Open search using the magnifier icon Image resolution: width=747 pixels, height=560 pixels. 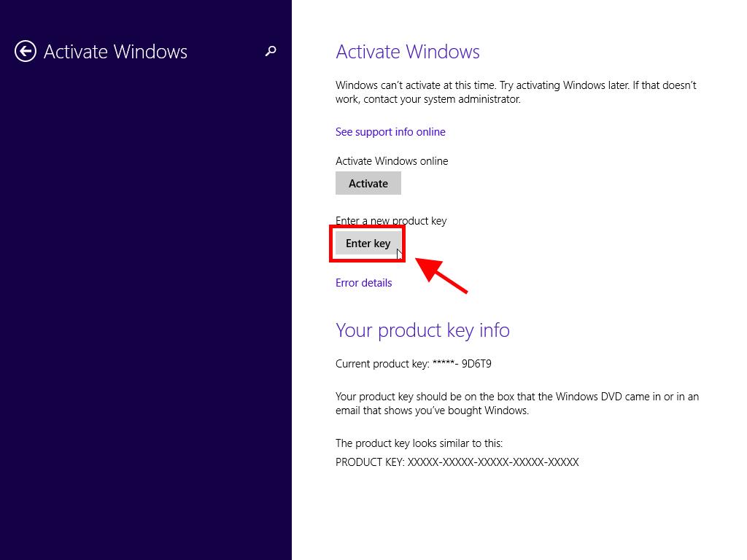point(270,52)
